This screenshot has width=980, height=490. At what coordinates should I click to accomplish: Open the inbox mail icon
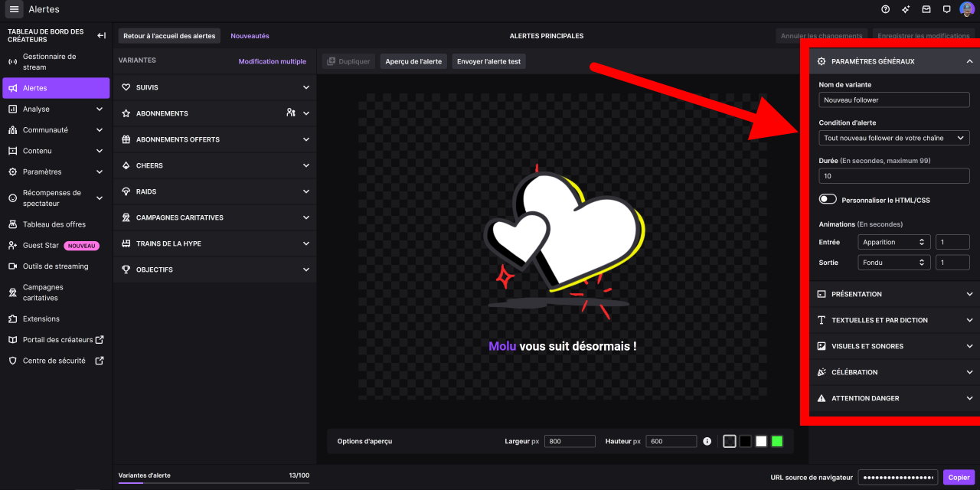[927, 9]
